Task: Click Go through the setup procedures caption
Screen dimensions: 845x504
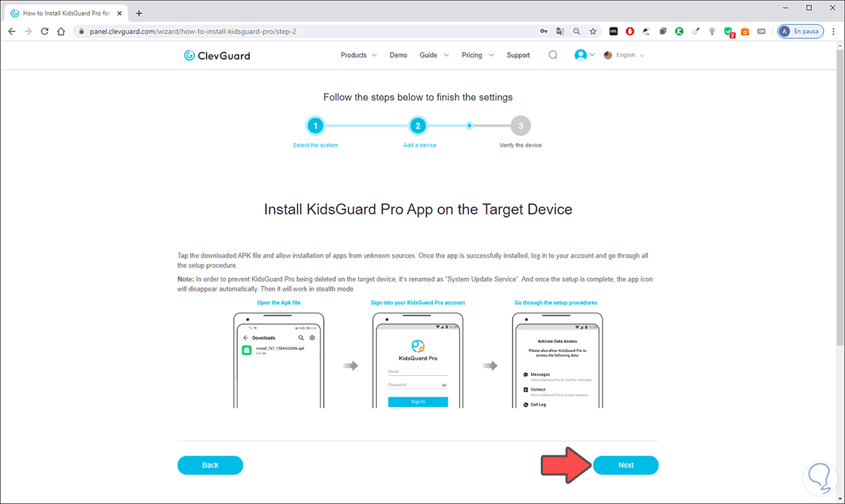Action: (x=556, y=303)
